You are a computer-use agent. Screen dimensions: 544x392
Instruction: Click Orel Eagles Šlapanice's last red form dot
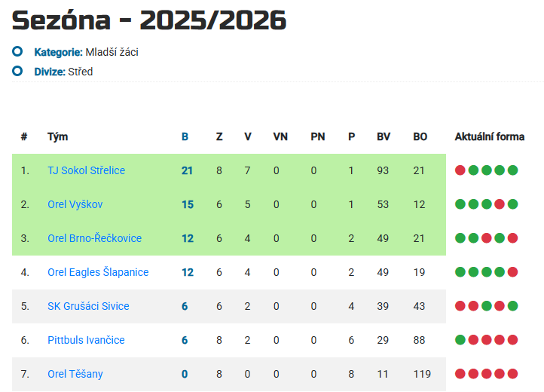coord(513,272)
